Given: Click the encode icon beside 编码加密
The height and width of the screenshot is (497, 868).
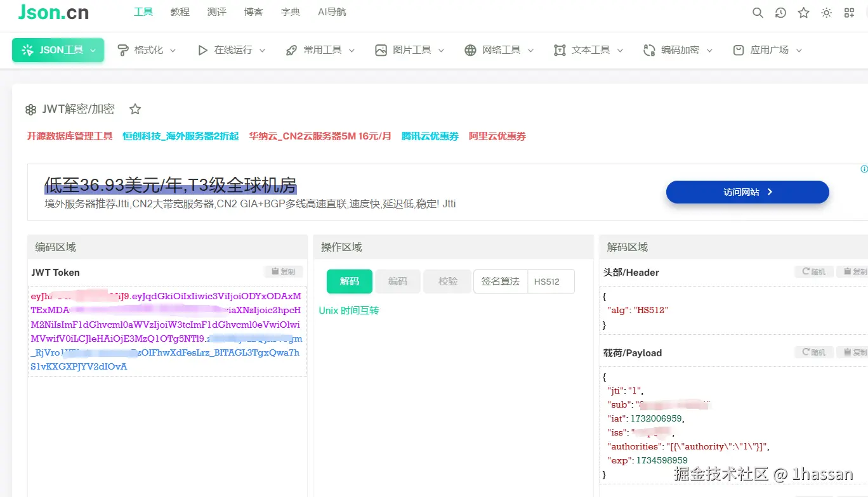Looking at the screenshot, I should point(649,50).
